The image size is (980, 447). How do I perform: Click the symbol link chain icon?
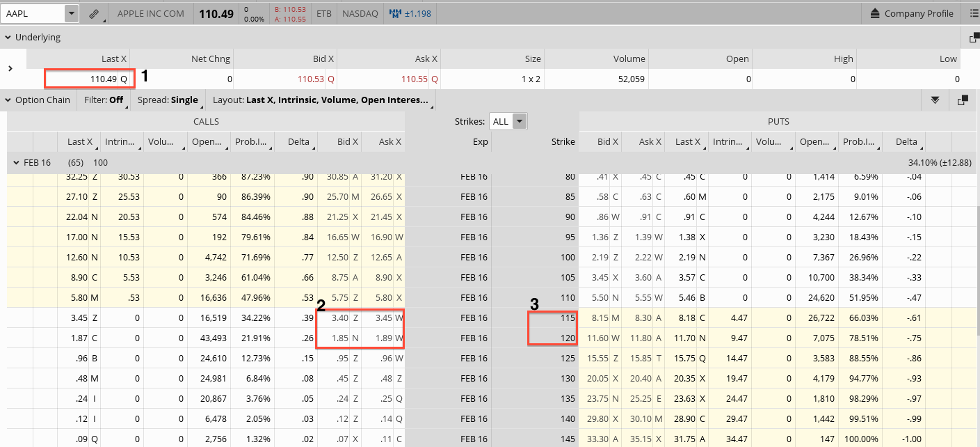[94, 13]
